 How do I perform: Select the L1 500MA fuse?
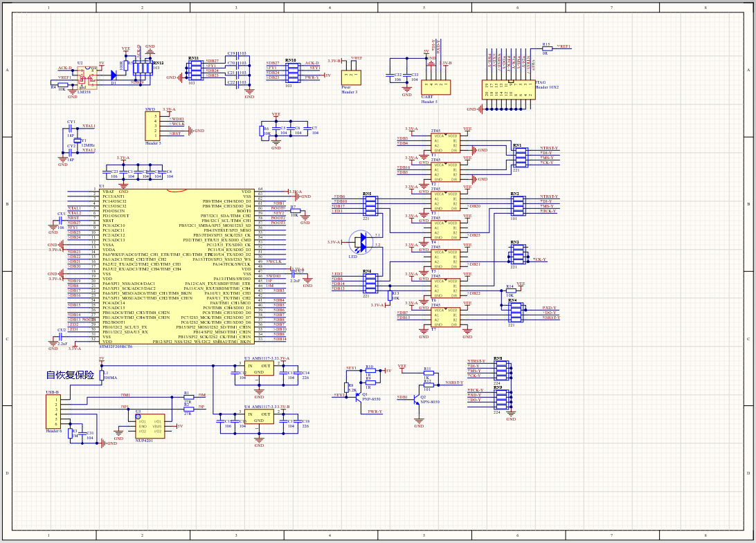101,375
